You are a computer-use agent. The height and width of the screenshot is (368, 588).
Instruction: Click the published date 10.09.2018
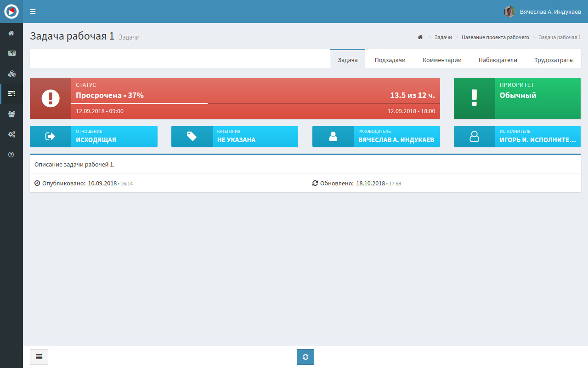click(x=102, y=183)
